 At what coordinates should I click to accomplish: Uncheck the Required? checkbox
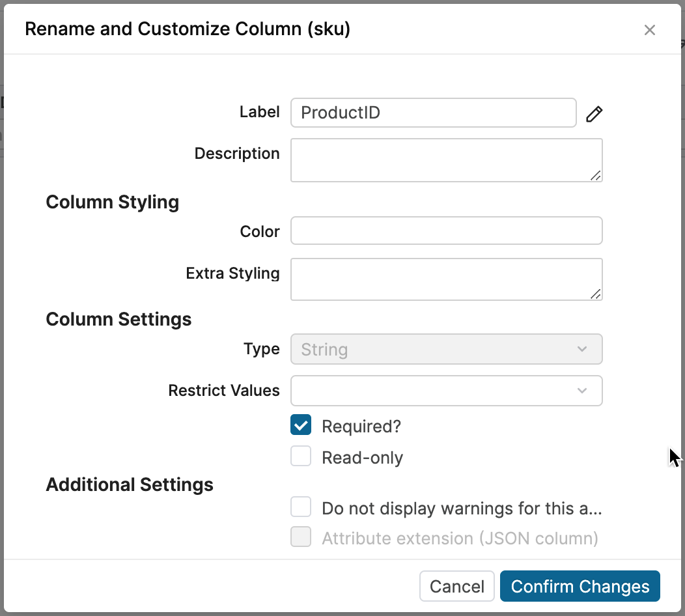click(x=301, y=425)
